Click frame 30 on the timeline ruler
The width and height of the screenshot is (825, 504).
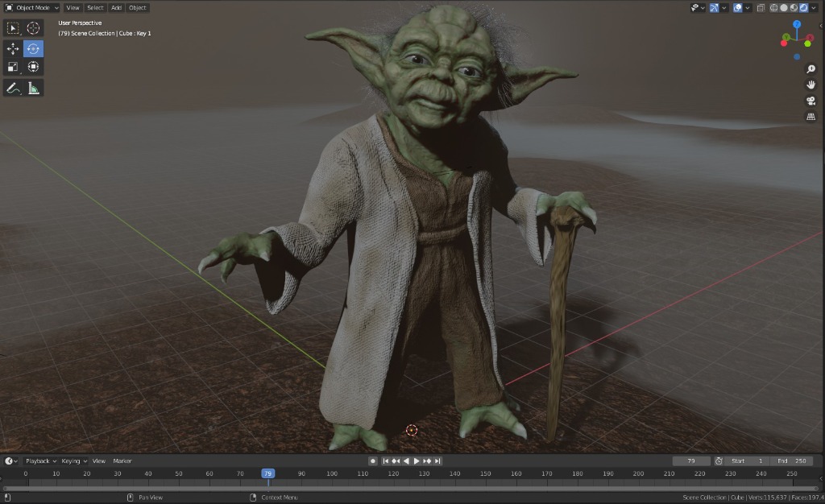118,473
